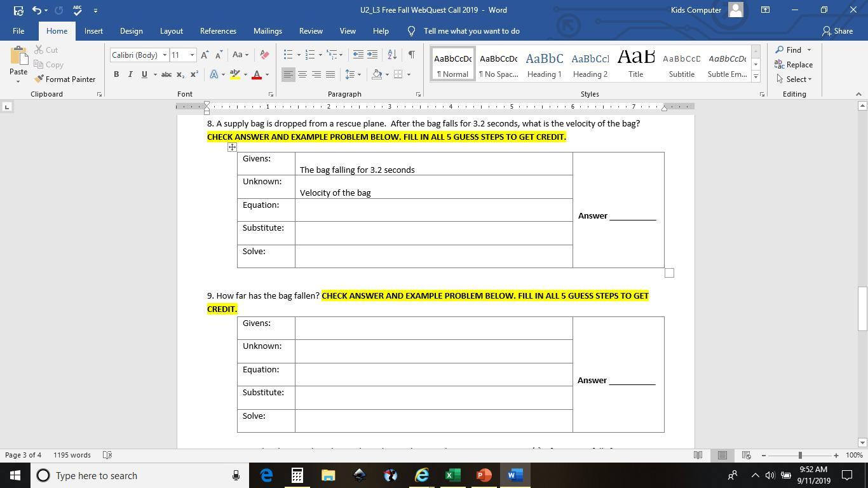Increase paragraph indent
Image resolution: width=868 pixels, height=488 pixels.
[372, 55]
